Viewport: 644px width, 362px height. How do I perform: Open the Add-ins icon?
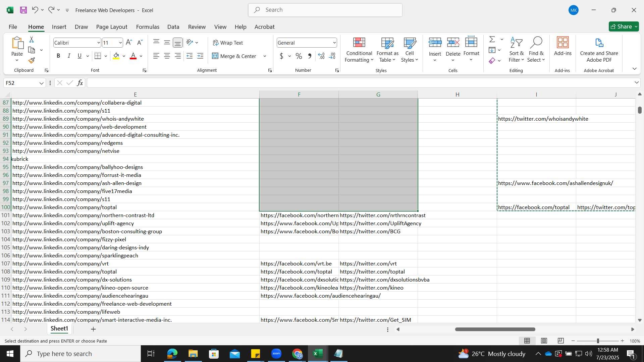coord(562,46)
